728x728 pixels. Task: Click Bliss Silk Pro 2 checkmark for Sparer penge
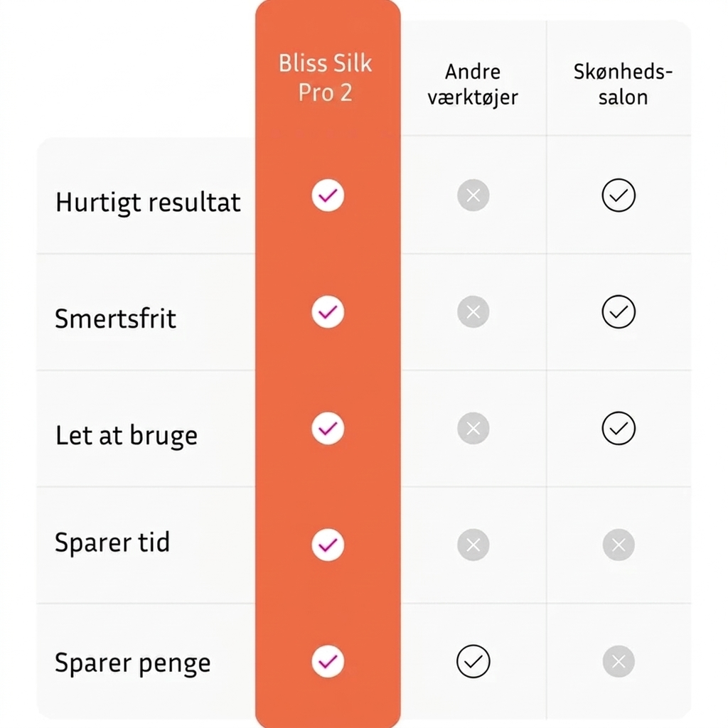pyautogui.click(x=328, y=661)
